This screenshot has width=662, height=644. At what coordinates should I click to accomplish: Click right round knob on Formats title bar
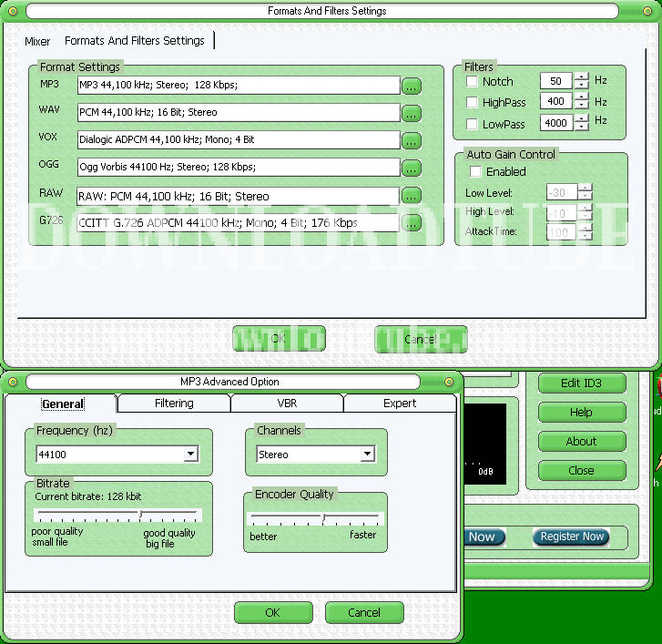[647, 11]
